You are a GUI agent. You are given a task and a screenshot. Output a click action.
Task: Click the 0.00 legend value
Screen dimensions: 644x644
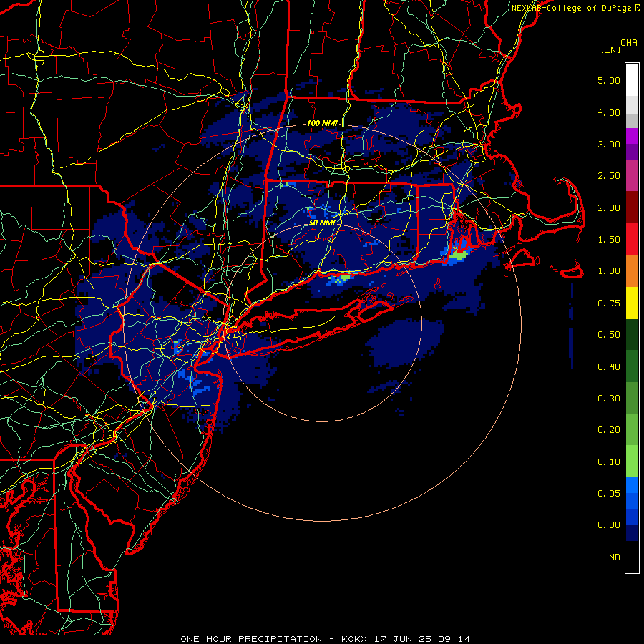pyautogui.click(x=609, y=525)
